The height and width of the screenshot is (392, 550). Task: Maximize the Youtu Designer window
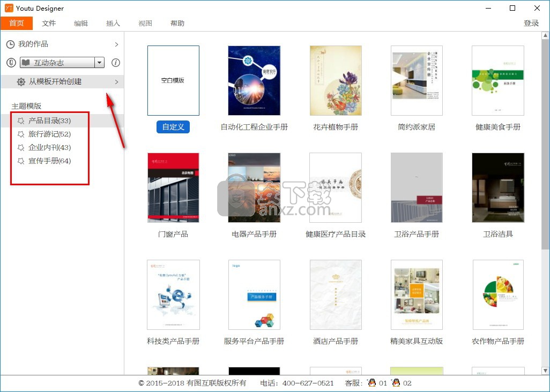coord(512,8)
